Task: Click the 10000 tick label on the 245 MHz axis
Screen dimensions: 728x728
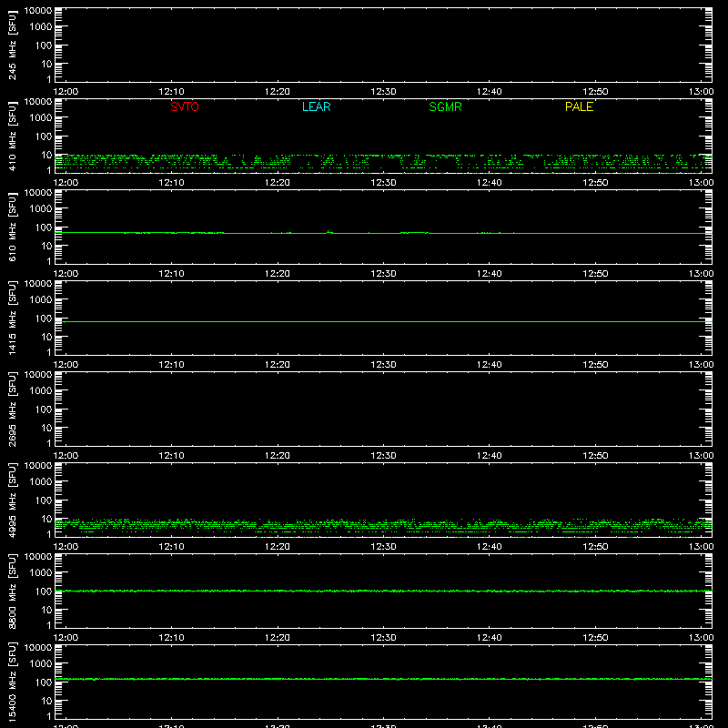Action: 38,11
